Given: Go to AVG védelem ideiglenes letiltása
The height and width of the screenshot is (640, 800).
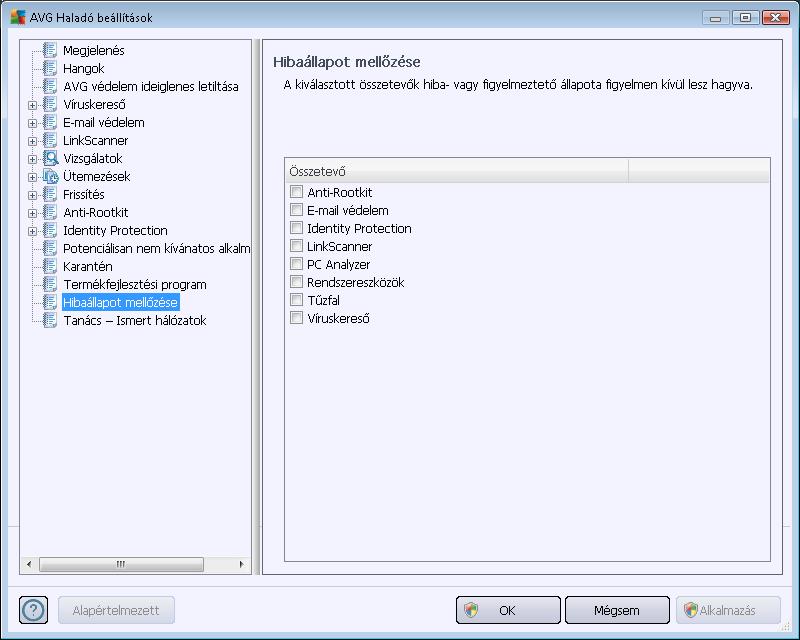Looking at the screenshot, I should 151,87.
